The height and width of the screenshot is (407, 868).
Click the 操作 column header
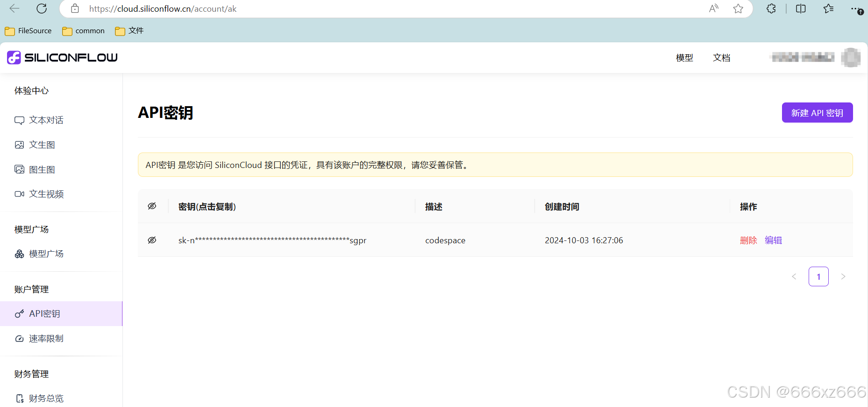(748, 207)
